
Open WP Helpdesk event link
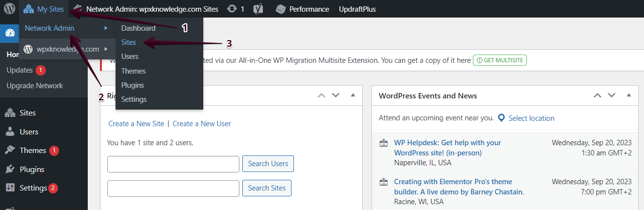[x=448, y=148]
